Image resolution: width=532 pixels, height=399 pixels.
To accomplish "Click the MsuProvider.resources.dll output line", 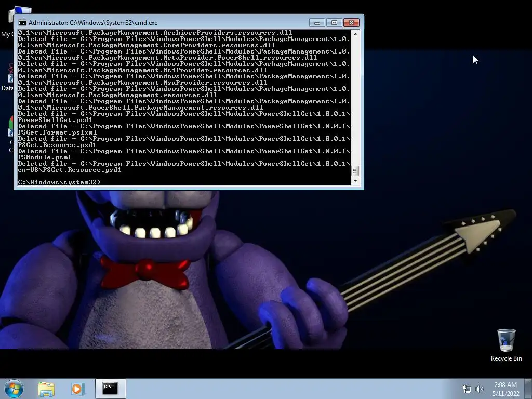I will (142, 83).
